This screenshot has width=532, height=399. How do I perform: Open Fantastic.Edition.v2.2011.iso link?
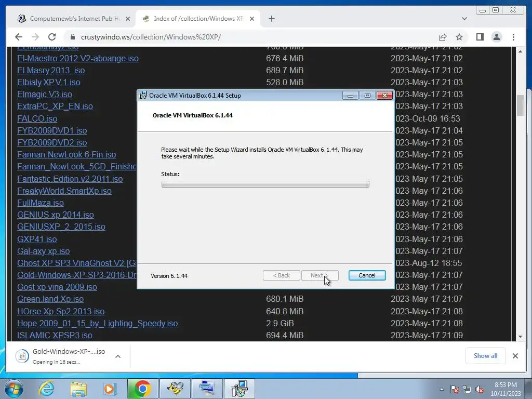[x=70, y=179]
